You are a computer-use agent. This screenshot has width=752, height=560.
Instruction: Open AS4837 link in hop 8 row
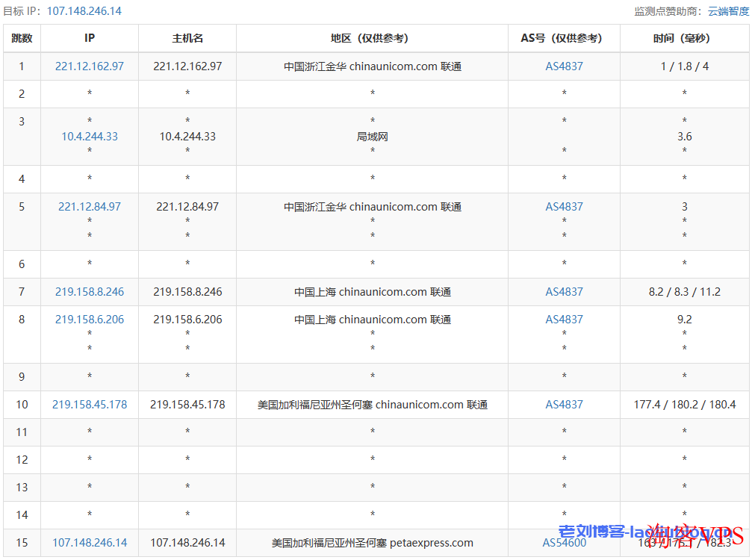click(564, 320)
